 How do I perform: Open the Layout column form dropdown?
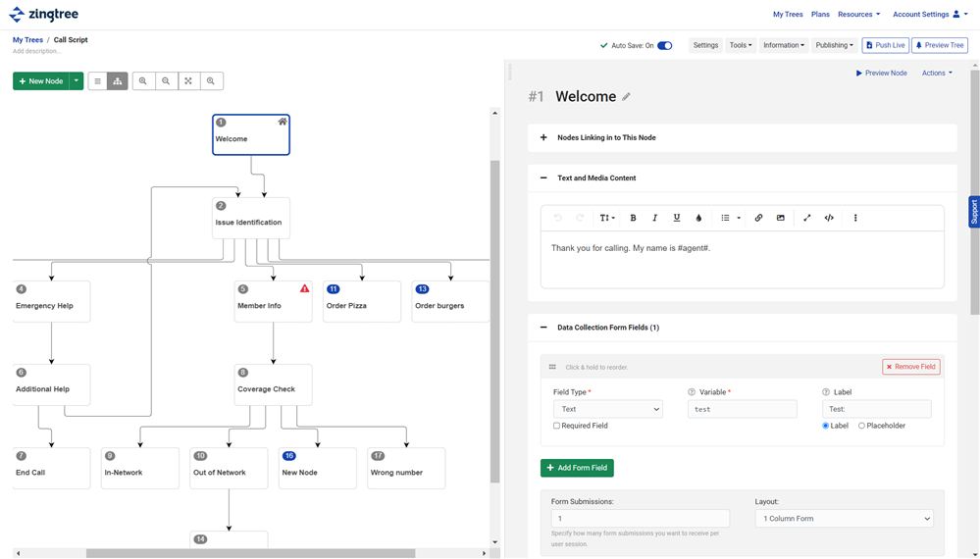pyautogui.click(x=844, y=519)
